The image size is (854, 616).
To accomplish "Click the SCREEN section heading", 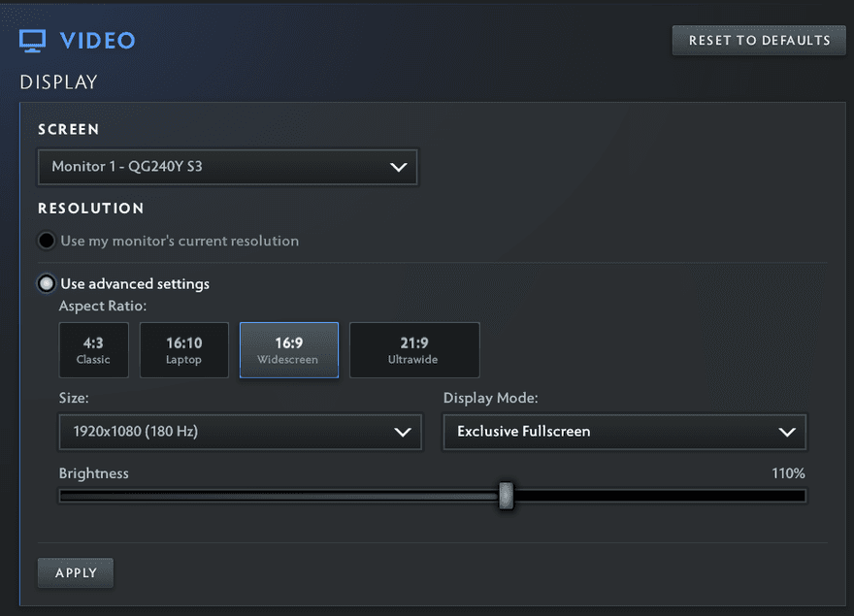I will [69, 129].
